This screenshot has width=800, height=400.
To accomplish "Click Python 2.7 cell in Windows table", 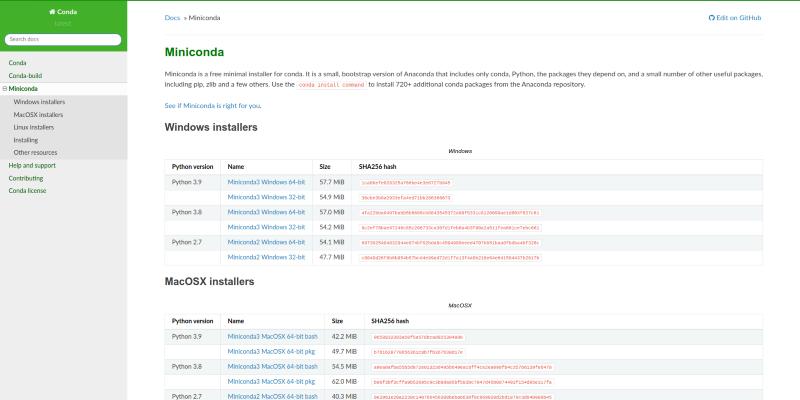I will point(187,242).
